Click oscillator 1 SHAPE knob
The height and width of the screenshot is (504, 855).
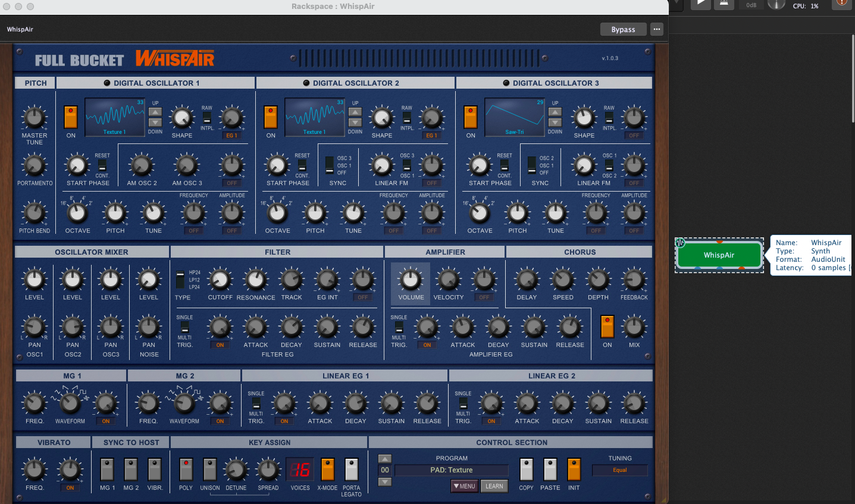182,118
